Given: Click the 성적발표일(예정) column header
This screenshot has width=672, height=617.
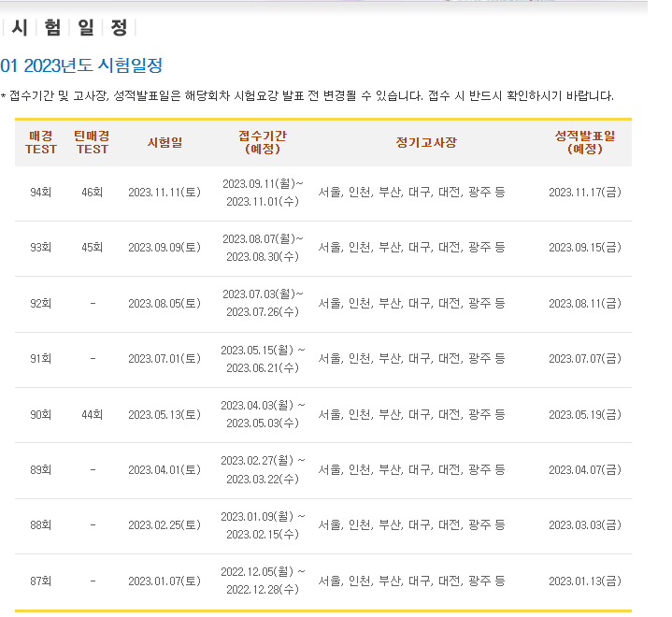Looking at the screenshot, I should [585, 142].
